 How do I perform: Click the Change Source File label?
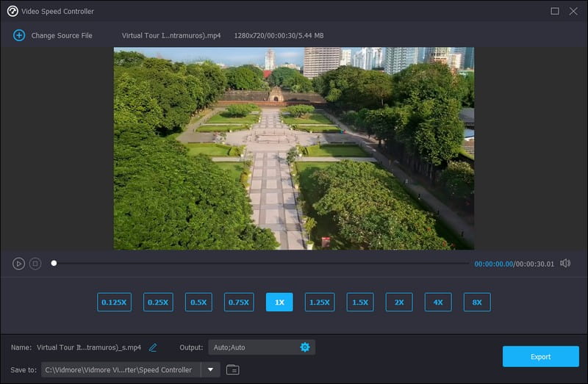62,35
